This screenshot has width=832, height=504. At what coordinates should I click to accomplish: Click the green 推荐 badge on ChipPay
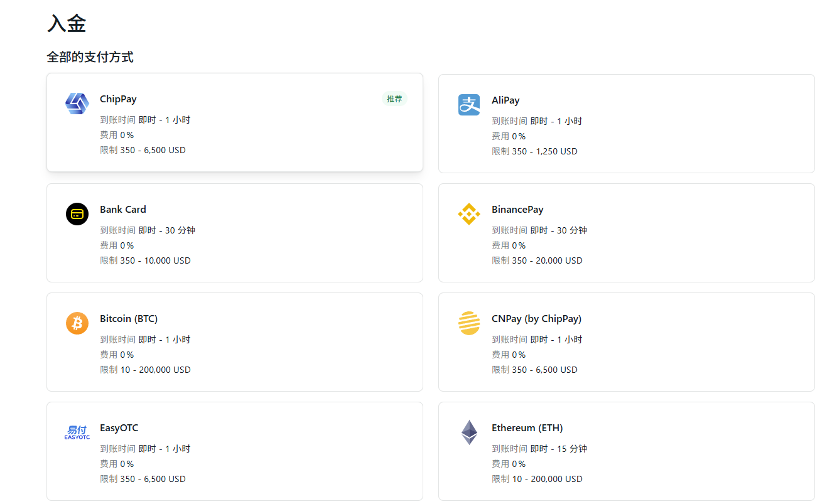[x=394, y=99]
